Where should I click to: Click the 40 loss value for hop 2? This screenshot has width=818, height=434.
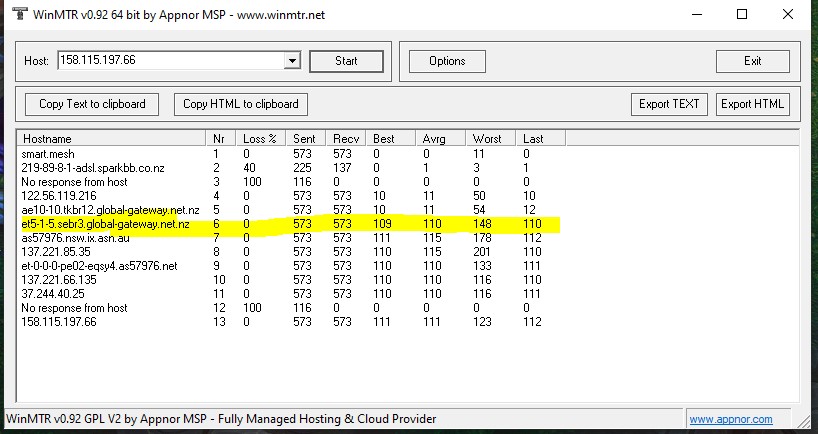coord(249,168)
